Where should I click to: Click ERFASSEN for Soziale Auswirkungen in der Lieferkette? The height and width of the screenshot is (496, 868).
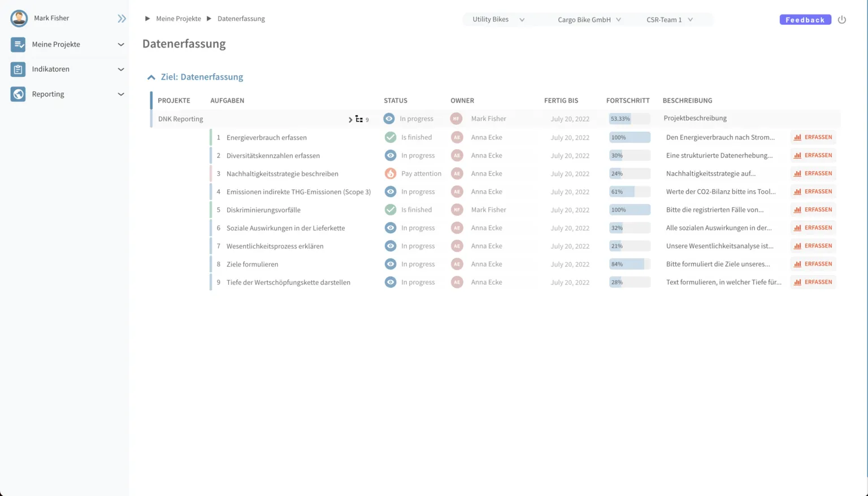[x=813, y=228]
